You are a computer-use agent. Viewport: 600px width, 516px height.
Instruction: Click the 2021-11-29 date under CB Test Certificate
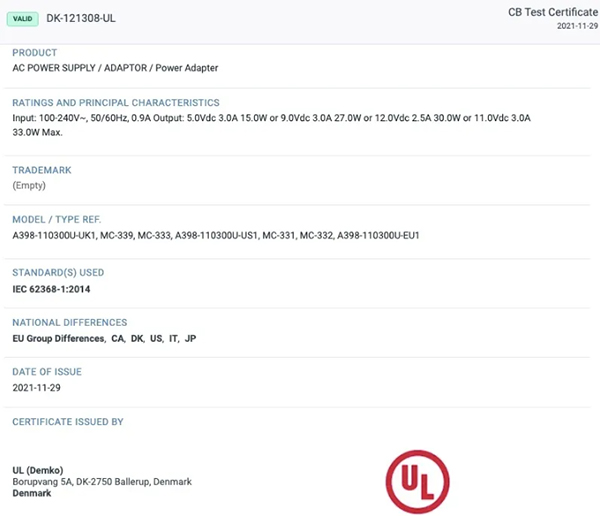[577, 26]
